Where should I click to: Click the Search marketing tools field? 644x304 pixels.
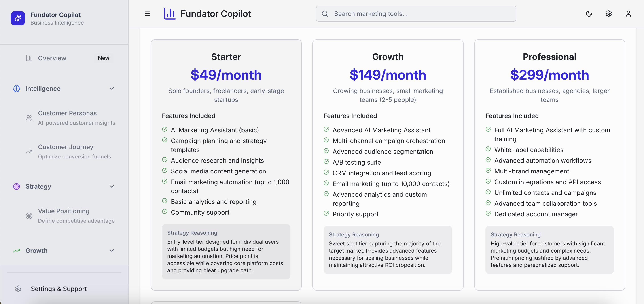pyautogui.click(x=416, y=14)
